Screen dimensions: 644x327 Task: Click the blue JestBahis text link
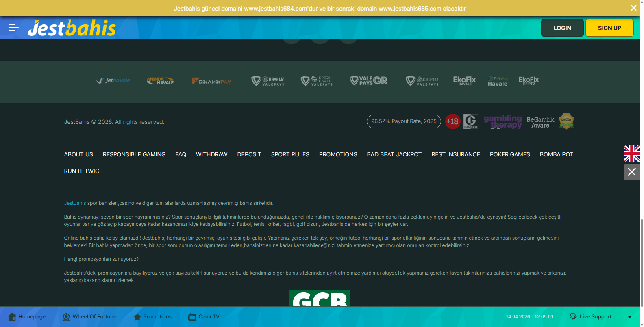click(75, 203)
